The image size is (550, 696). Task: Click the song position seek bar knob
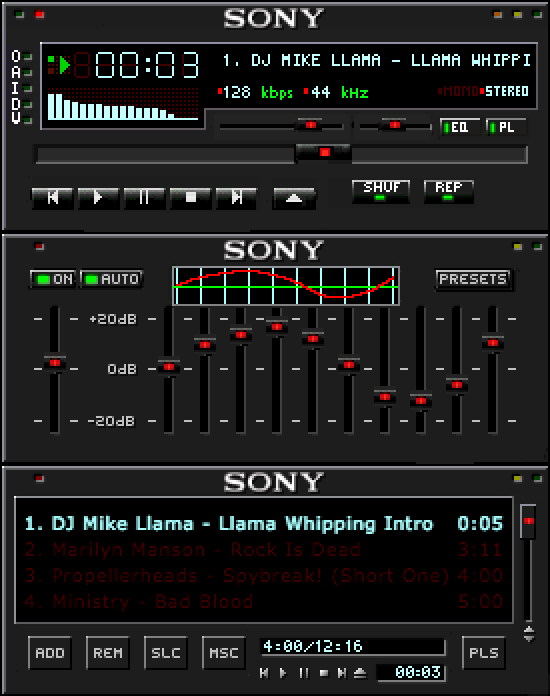point(324,153)
